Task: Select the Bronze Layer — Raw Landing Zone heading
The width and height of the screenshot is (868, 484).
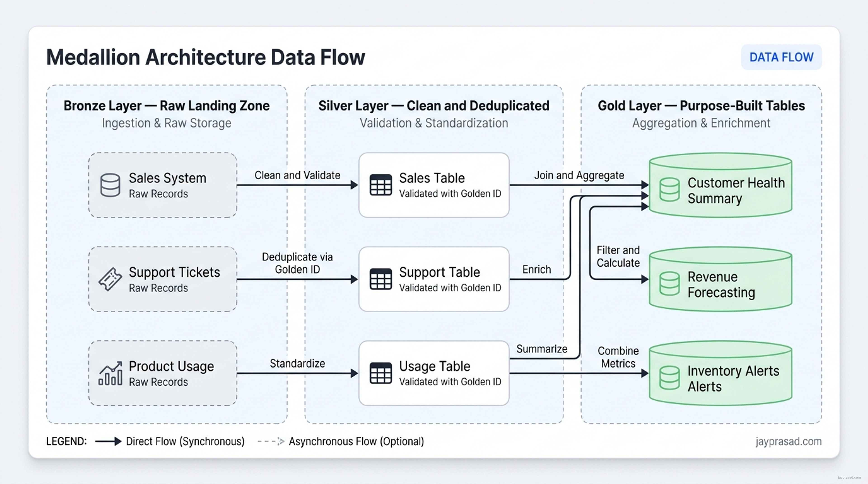Action: pos(166,106)
